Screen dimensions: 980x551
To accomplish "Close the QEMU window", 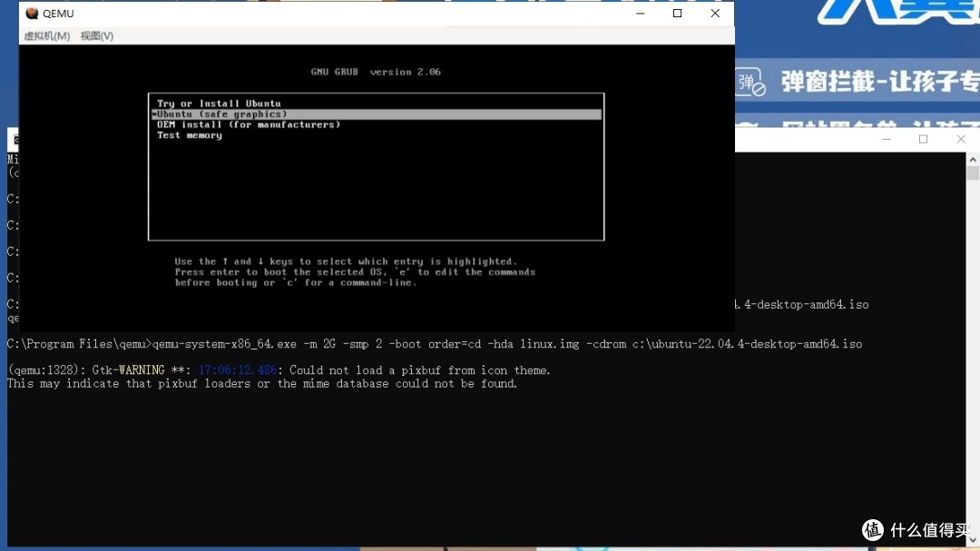I will (715, 13).
